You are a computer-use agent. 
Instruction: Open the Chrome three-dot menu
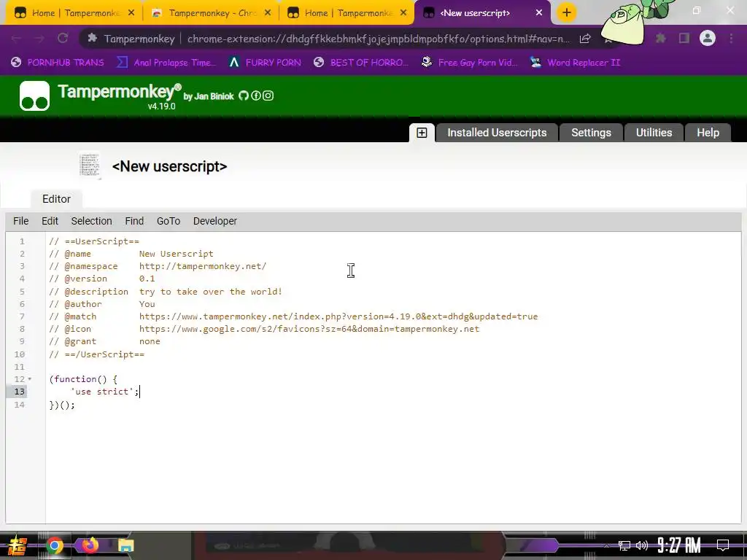[731, 38]
